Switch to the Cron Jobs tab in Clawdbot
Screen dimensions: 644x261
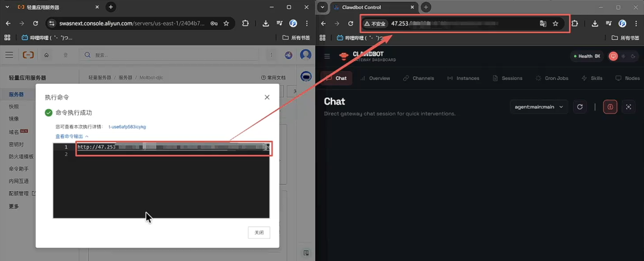[552, 78]
